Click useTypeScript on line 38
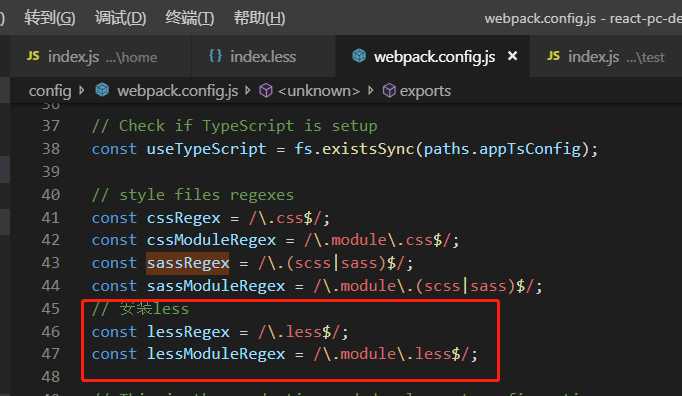Viewport: 682px width, 396px height. 206,149
